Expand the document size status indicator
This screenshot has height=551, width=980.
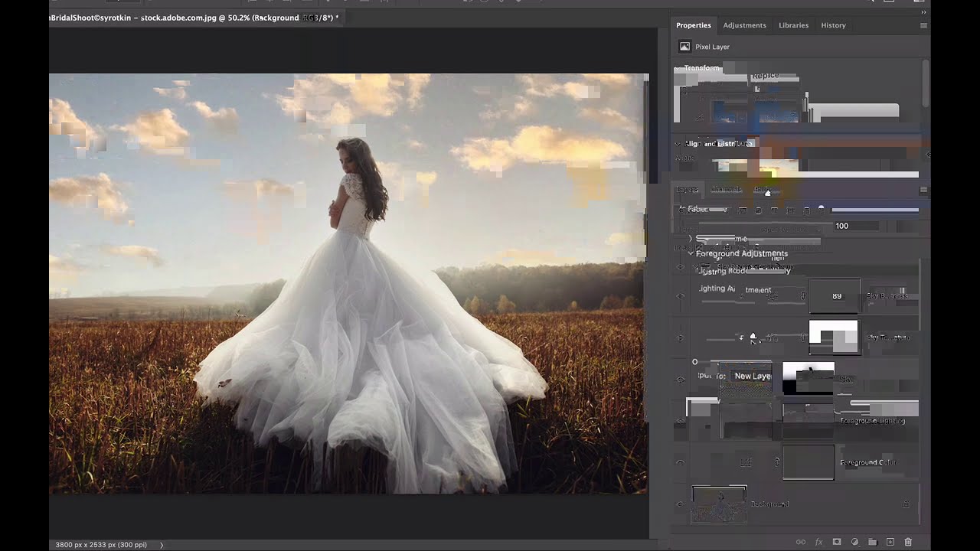point(161,544)
